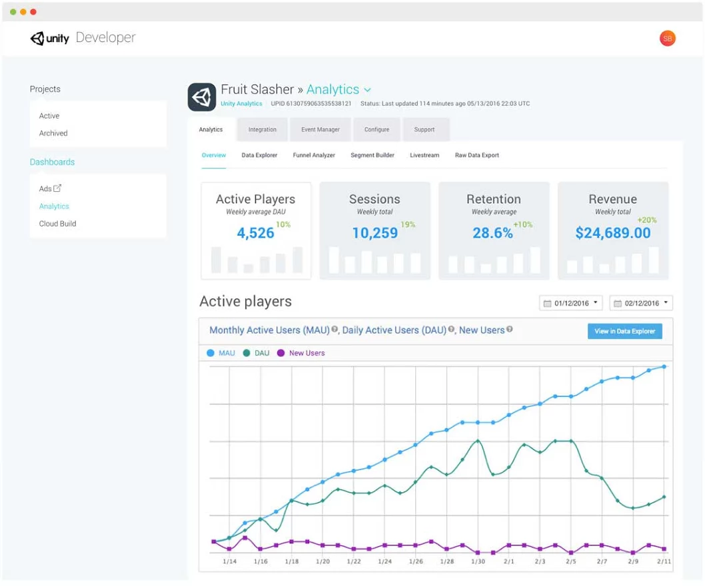Open the help icon next to New Users
The height and width of the screenshot is (588, 705).
click(510, 329)
